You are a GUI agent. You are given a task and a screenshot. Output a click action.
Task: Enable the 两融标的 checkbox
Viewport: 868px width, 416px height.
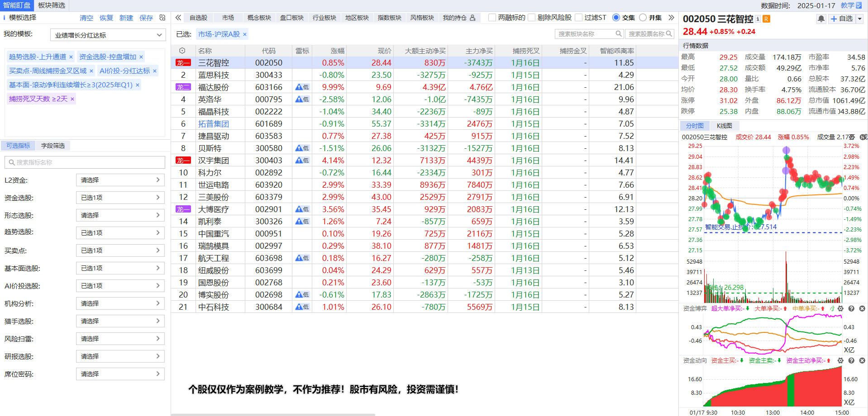[492, 18]
